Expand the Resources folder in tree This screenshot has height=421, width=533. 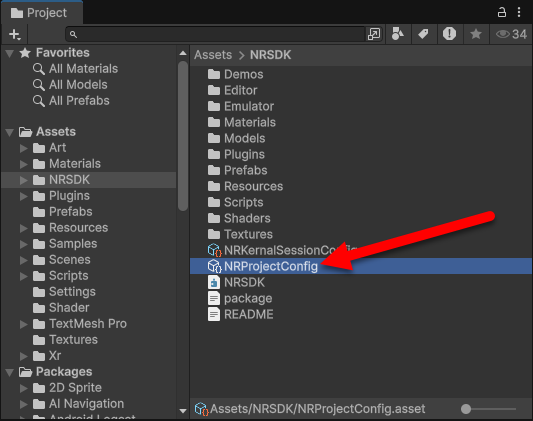click(23, 228)
